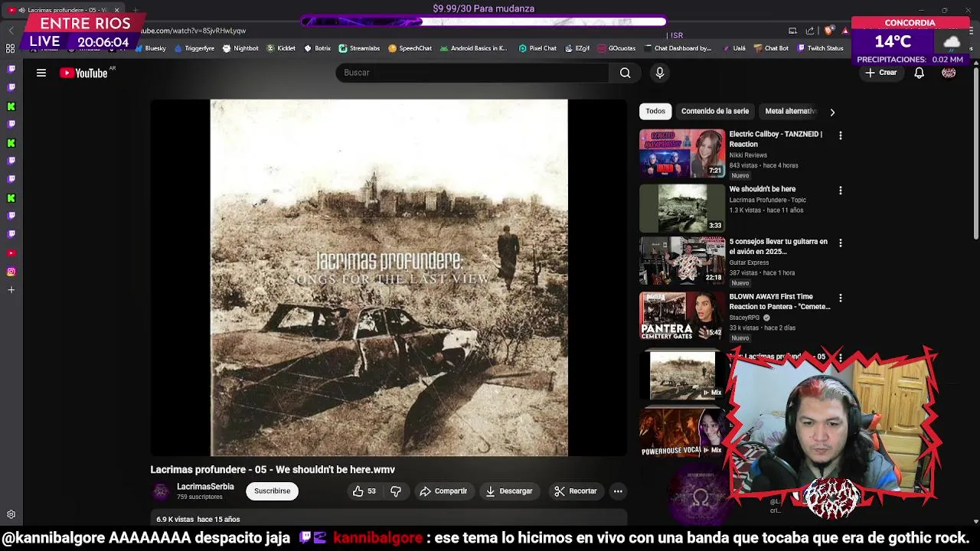The height and width of the screenshot is (551, 980).
Task: Select Contenido de la serie chip
Action: pyautogui.click(x=715, y=111)
